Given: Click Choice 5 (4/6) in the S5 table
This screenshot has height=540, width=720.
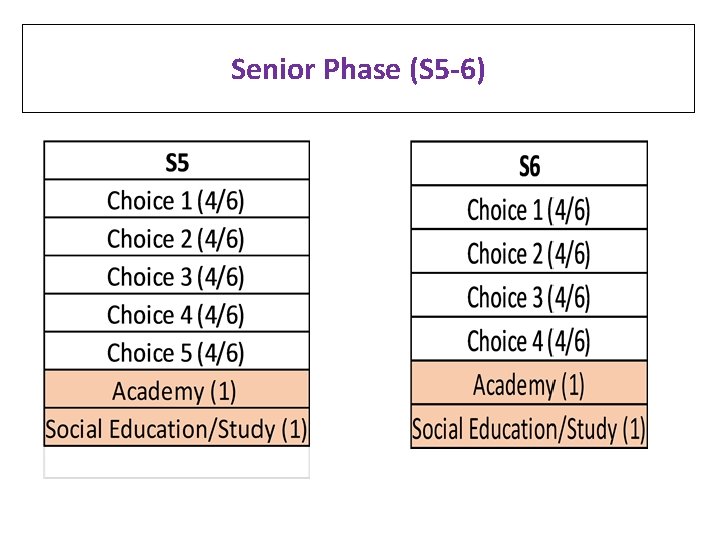Looking at the screenshot, I should click(x=176, y=352).
